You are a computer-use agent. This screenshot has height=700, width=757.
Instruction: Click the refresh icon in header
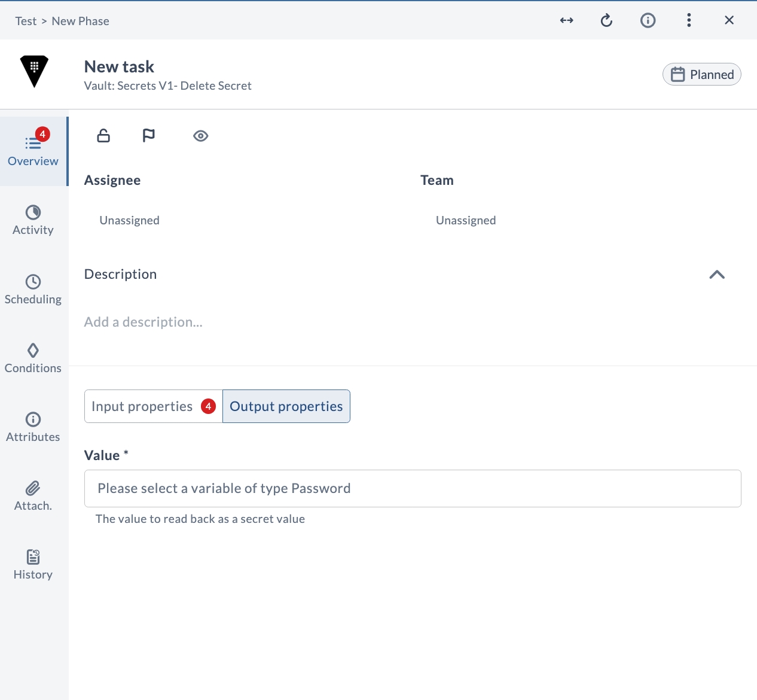(606, 20)
